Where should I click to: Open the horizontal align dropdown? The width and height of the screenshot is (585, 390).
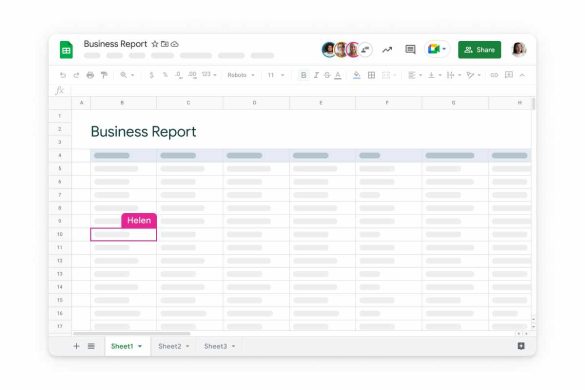(x=415, y=75)
